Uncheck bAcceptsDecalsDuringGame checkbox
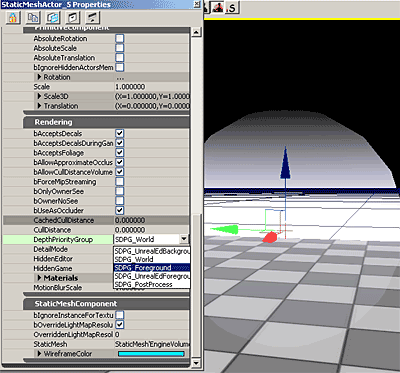 point(120,143)
